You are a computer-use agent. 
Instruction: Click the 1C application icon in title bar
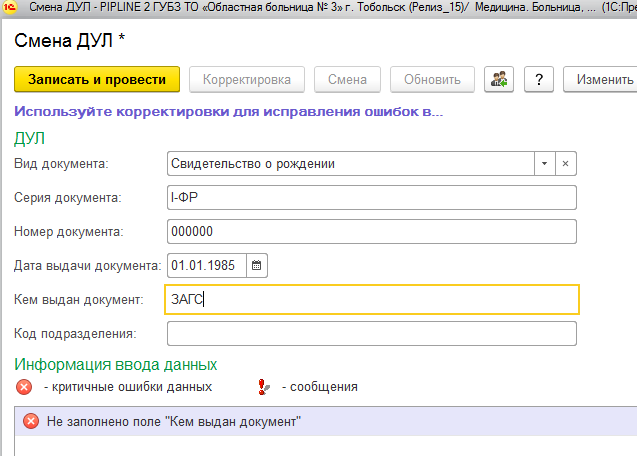pos(9,9)
